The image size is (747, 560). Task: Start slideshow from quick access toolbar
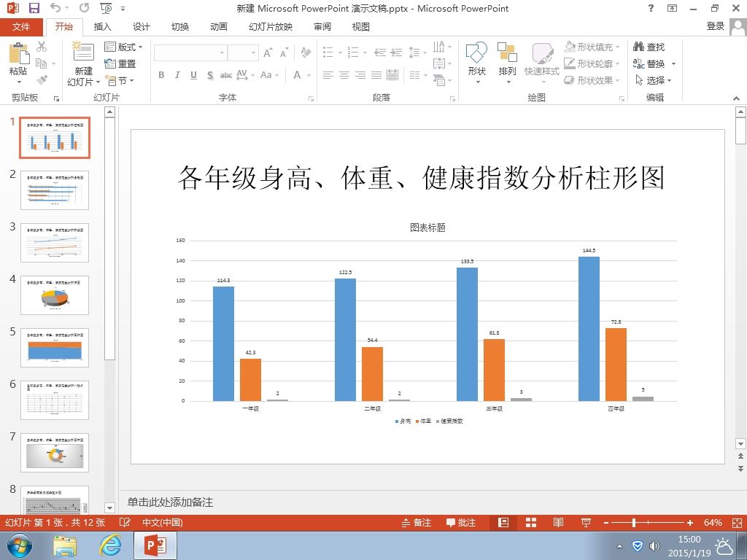pyautogui.click(x=106, y=8)
